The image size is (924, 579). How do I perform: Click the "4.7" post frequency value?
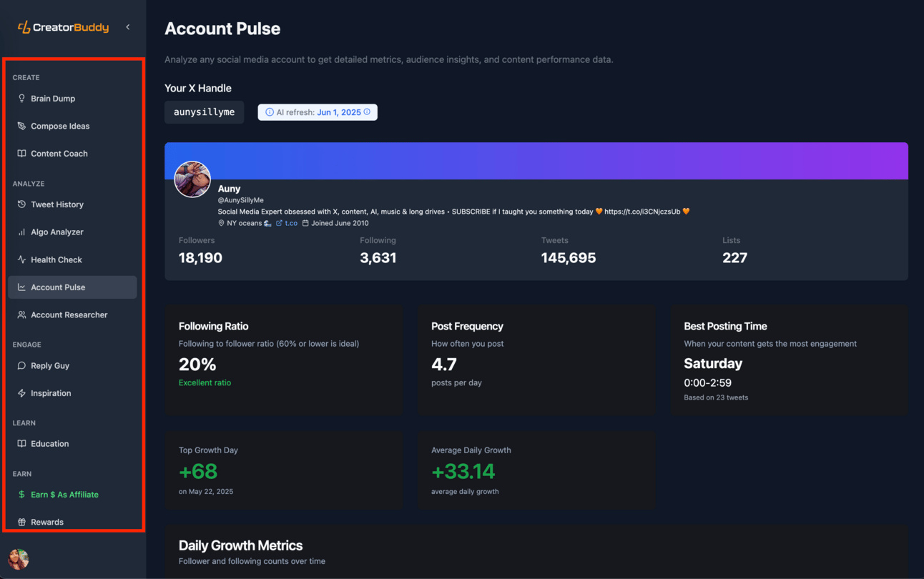pyautogui.click(x=444, y=365)
